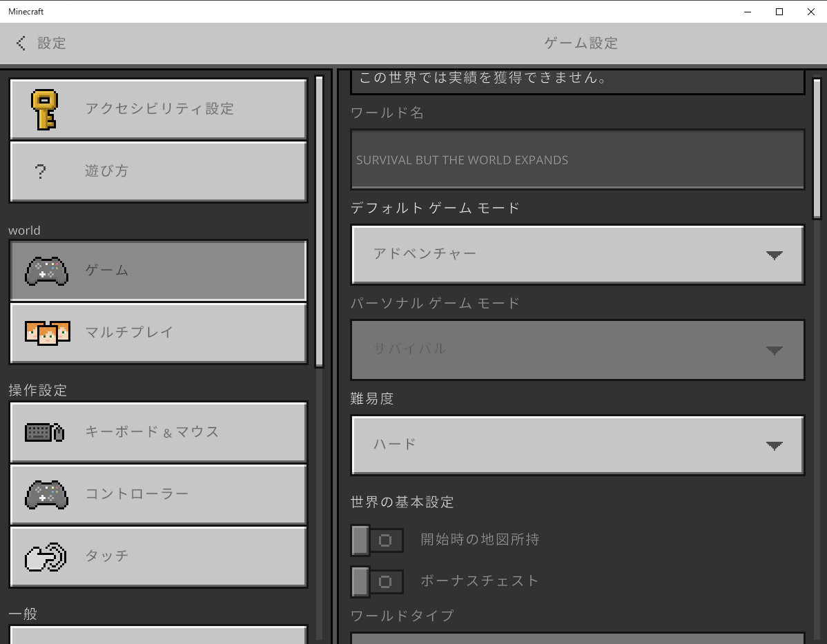Click the arrow on the ハード dropdown

(x=774, y=446)
